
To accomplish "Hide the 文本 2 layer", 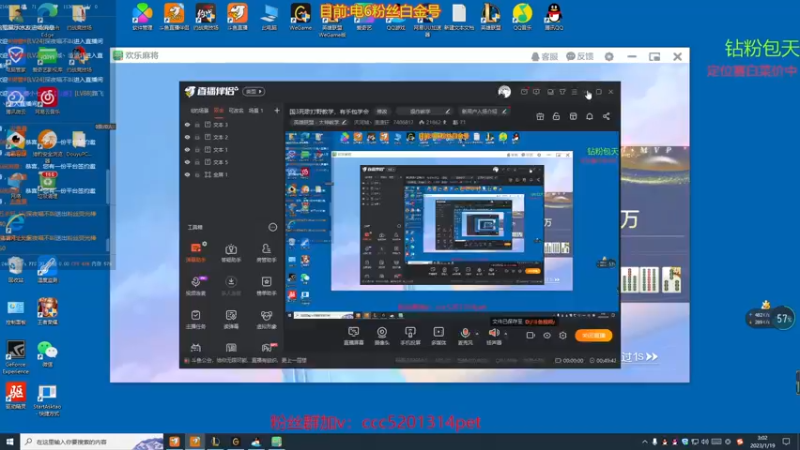I will click(187, 137).
